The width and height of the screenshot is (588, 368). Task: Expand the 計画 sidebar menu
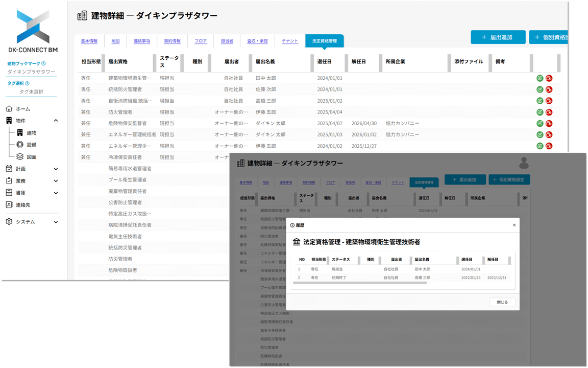56,169
